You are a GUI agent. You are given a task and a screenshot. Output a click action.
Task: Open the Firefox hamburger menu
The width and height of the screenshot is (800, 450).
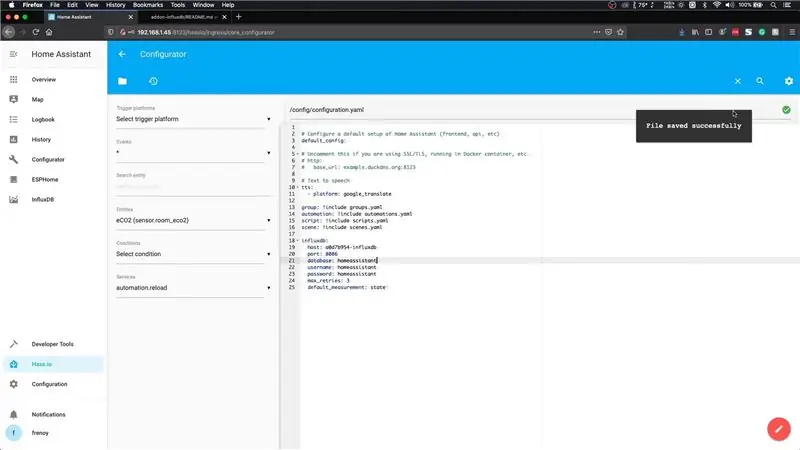click(792, 32)
